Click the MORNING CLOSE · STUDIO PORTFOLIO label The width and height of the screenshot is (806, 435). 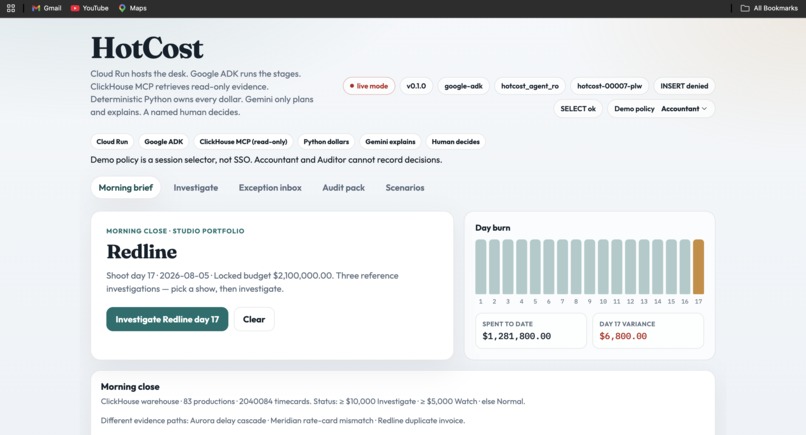[x=175, y=231]
